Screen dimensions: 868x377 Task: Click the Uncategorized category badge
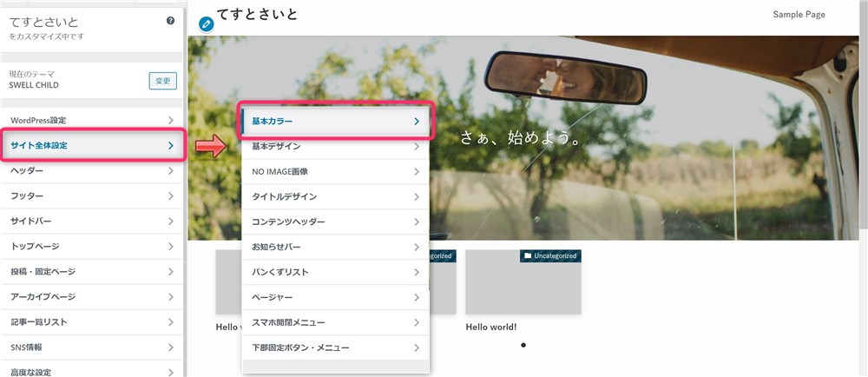coord(550,255)
